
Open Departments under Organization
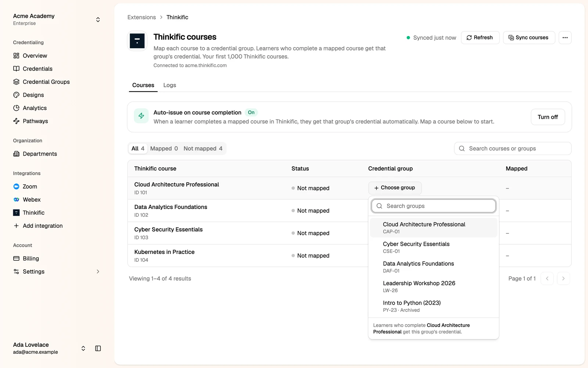pyautogui.click(x=35, y=154)
